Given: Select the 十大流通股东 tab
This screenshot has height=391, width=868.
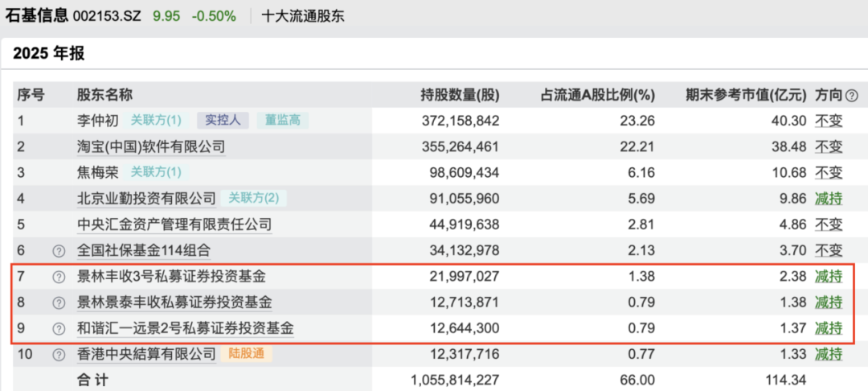Looking at the screenshot, I should coord(303,16).
